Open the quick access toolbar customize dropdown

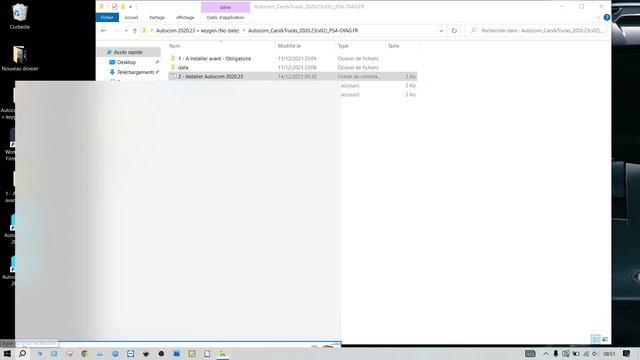click(x=131, y=7)
